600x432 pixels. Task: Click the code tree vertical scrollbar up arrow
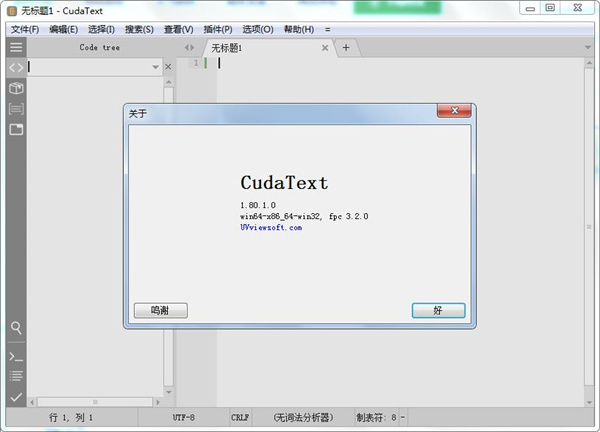[x=168, y=82]
